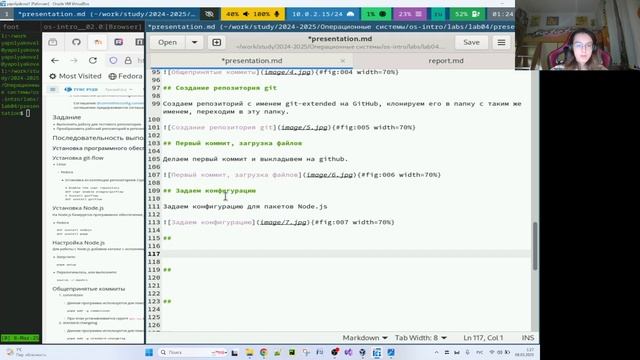This screenshot has height=360, width=640.
Task: Click battery 52% indicator in top bar
Action: tap(467, 14)
